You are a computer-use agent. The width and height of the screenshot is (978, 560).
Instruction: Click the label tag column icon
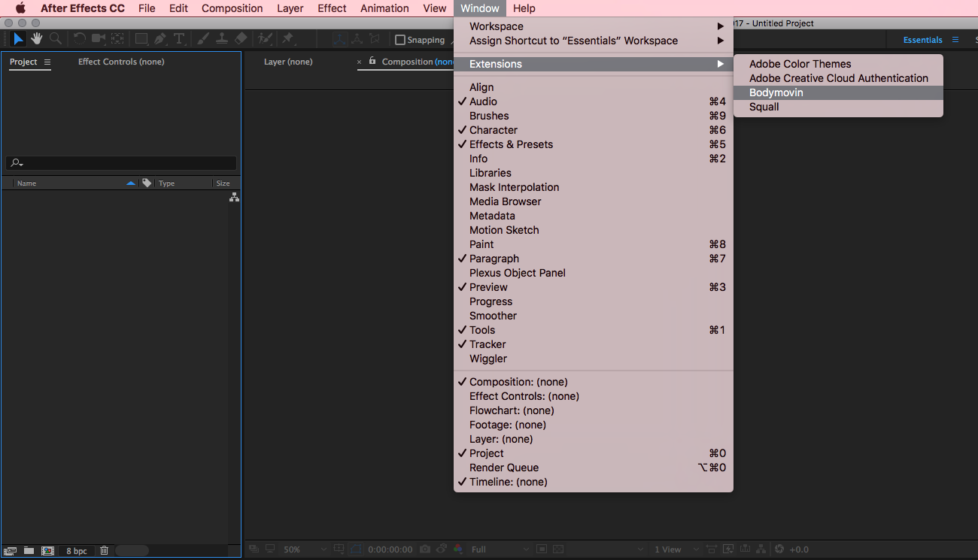pos(147,183)
